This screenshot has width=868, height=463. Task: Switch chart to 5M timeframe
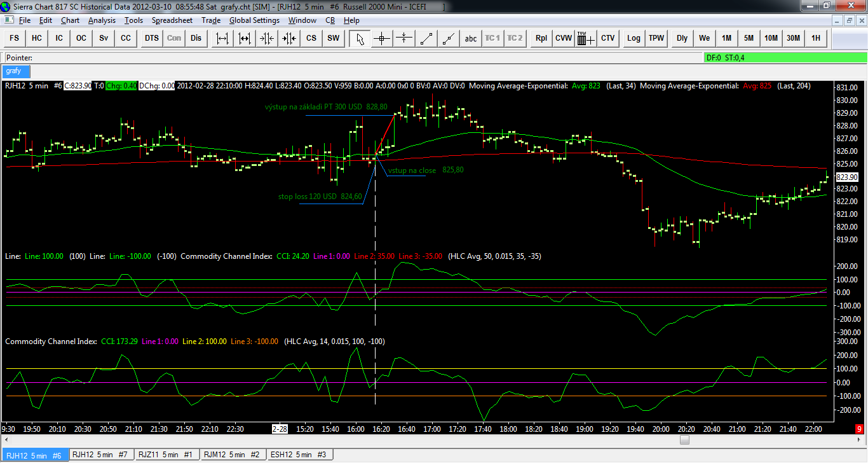tap(749, 38)
